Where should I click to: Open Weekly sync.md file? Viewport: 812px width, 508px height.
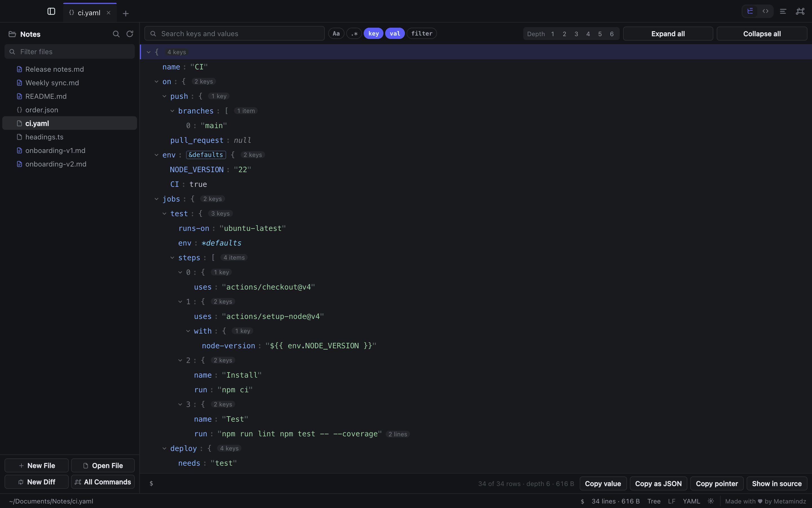[69, 83]
